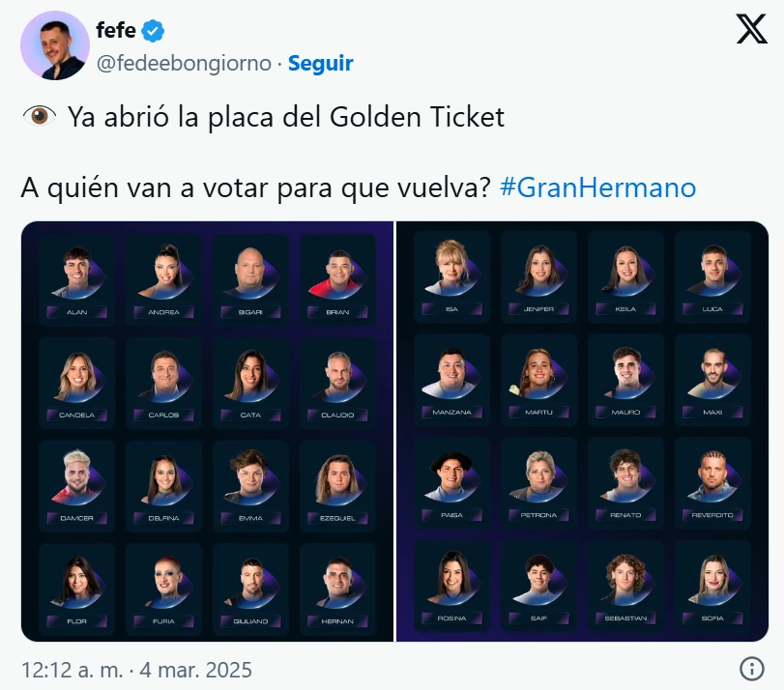This screenshot has width=784, height=690.
Task: Click the Seguir follow link
Action: [x=321, y=64]
